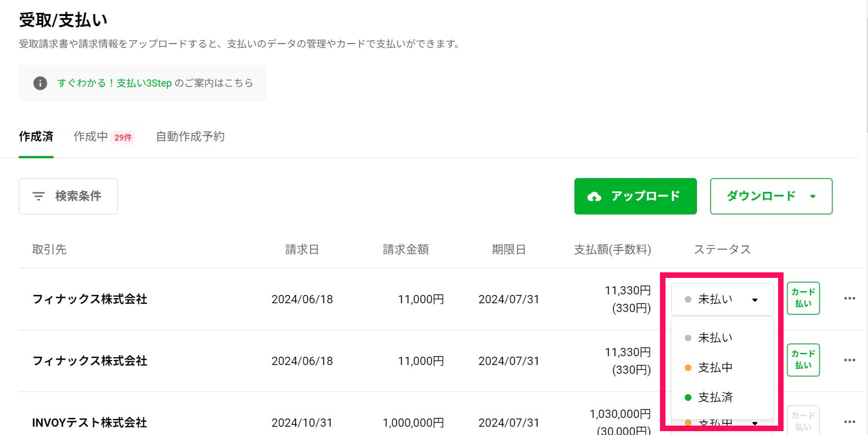The height and width of the screenshot is (435, 868).
Task: Click the 29件 badge on 作成中
Action: [123, 137]
